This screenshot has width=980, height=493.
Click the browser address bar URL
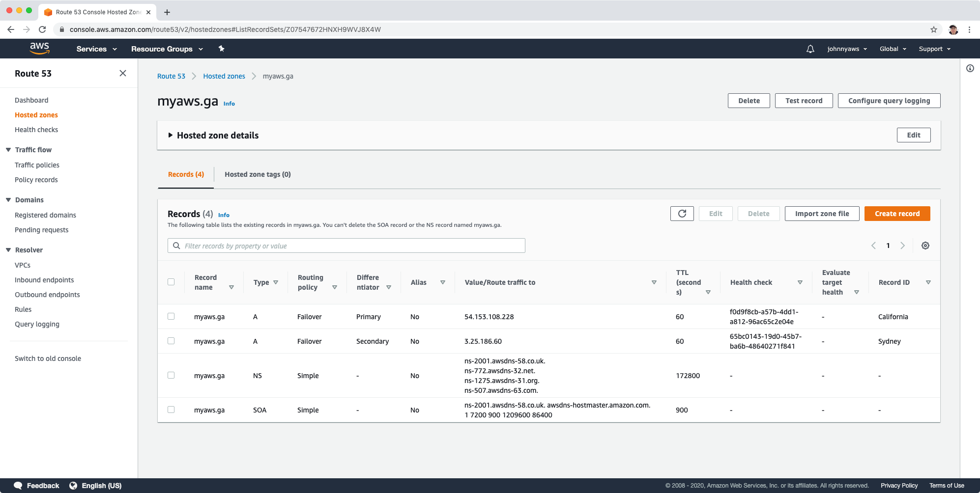click(x=225, y=29)
